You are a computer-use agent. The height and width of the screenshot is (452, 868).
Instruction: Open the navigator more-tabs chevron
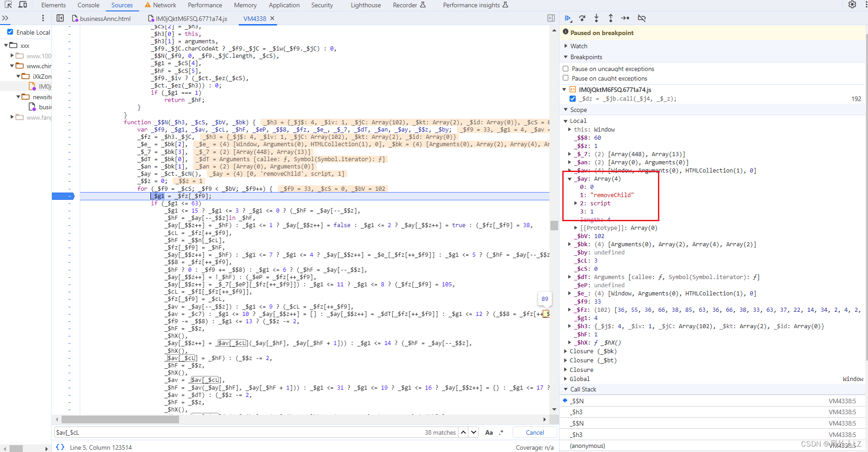click(x=5, y=18)
